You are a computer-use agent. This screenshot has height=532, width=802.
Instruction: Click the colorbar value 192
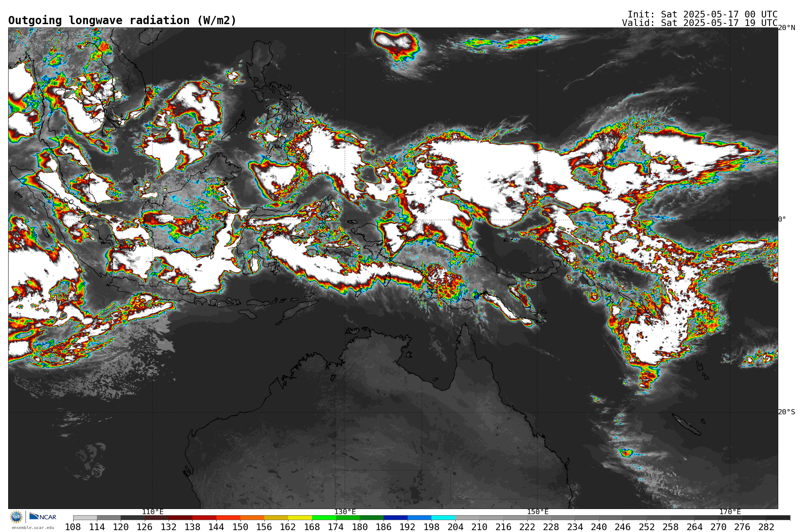click(408, 527)
